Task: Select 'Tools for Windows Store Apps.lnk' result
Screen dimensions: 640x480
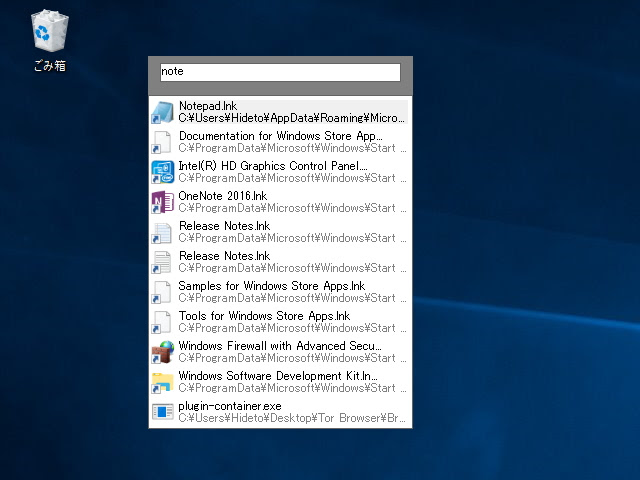Action: [x=264, y=316]
